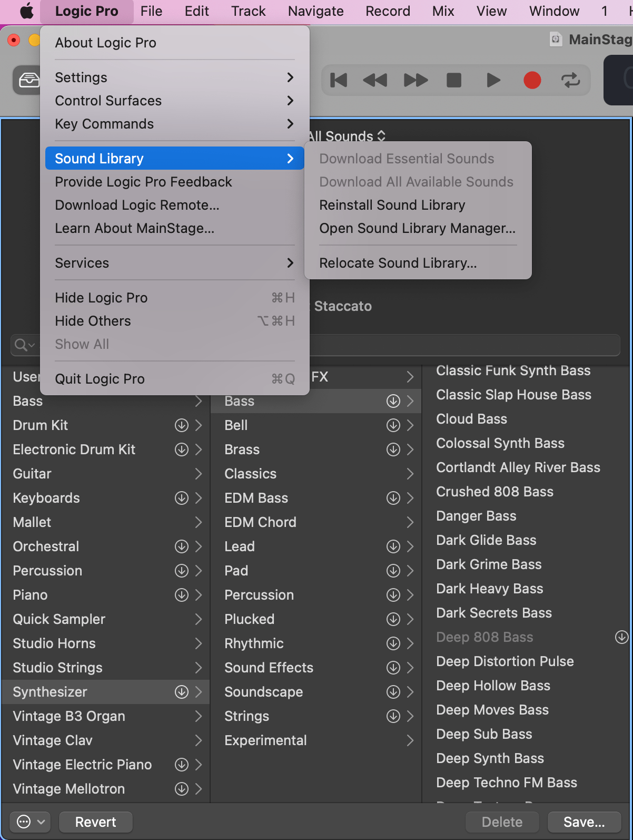The height and width of the screenshot is (840, 633).
Task: Download Electronic Drum Kit sounds icon
Action: point(182,450)
